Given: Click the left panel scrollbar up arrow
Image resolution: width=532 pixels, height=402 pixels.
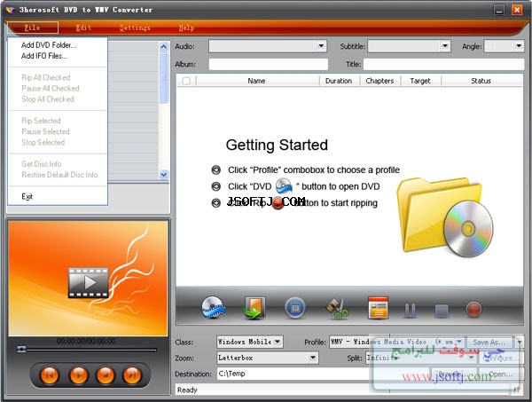Looking at the screenshot, I should pyautogui.click(x=163, y=46).
